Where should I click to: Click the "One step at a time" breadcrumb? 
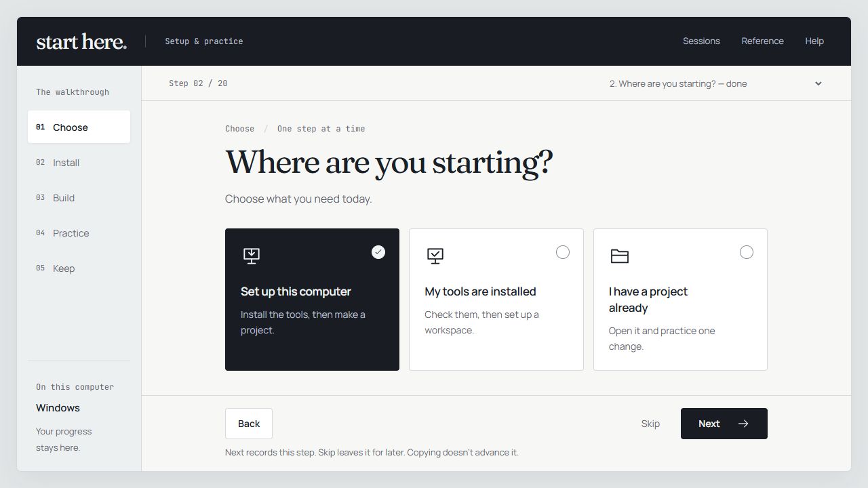tap(321, 129)
